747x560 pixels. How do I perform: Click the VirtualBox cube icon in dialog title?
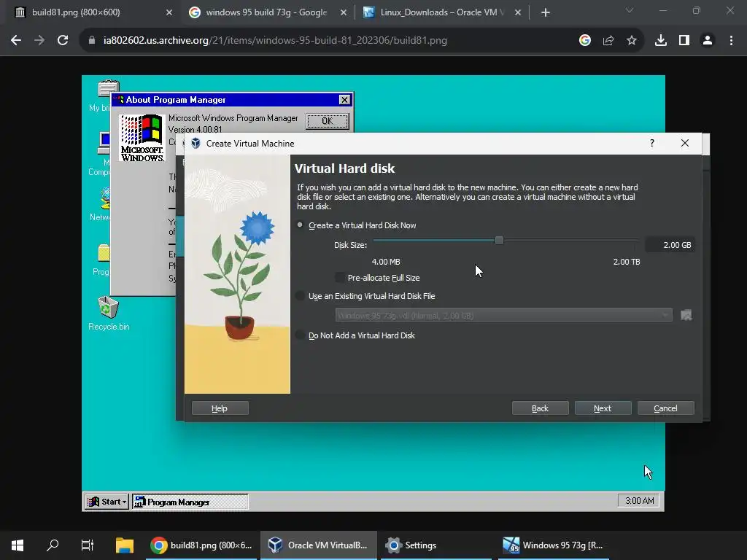click(196, 144)
